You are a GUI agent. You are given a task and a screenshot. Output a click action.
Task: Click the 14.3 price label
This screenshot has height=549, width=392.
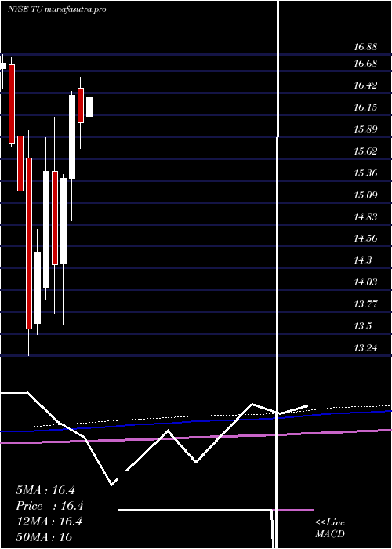362,260
